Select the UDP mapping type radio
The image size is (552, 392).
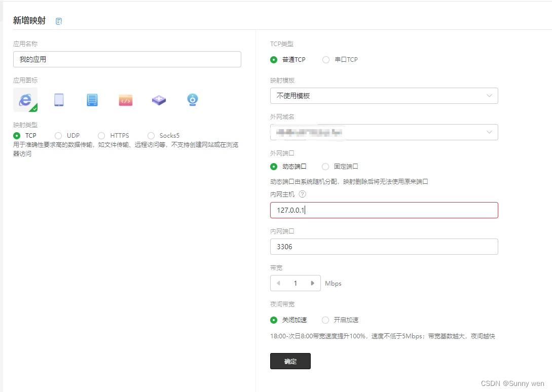click(x=58, y=135)
